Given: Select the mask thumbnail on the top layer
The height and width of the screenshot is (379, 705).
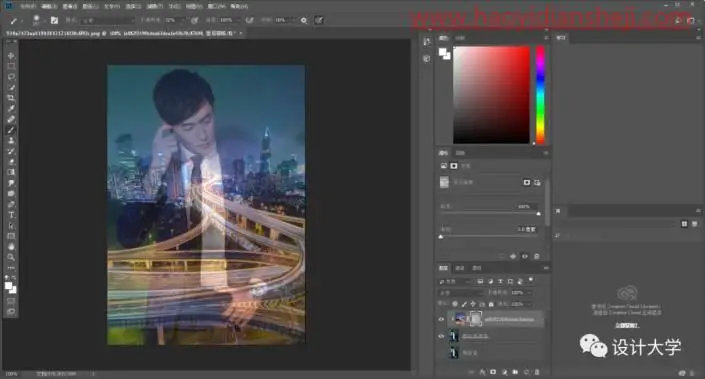Looking at the screenshot, I should (475, 319).
